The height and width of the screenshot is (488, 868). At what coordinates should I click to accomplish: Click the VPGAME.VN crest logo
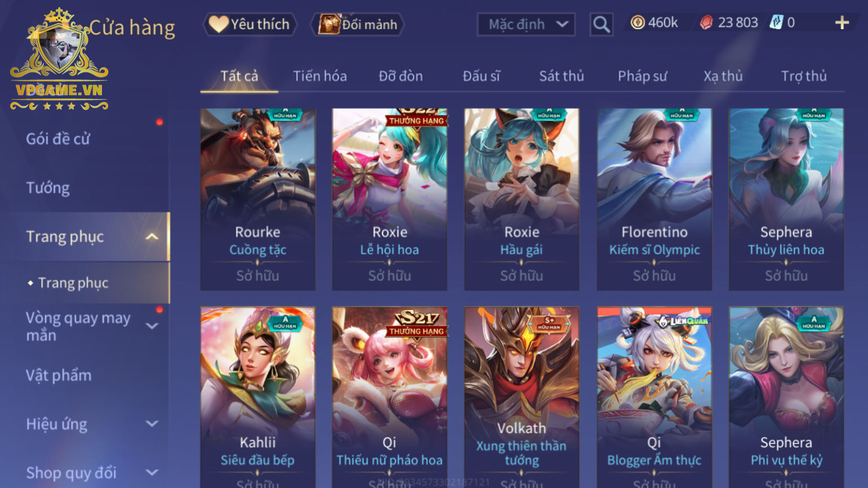[59, 59]
